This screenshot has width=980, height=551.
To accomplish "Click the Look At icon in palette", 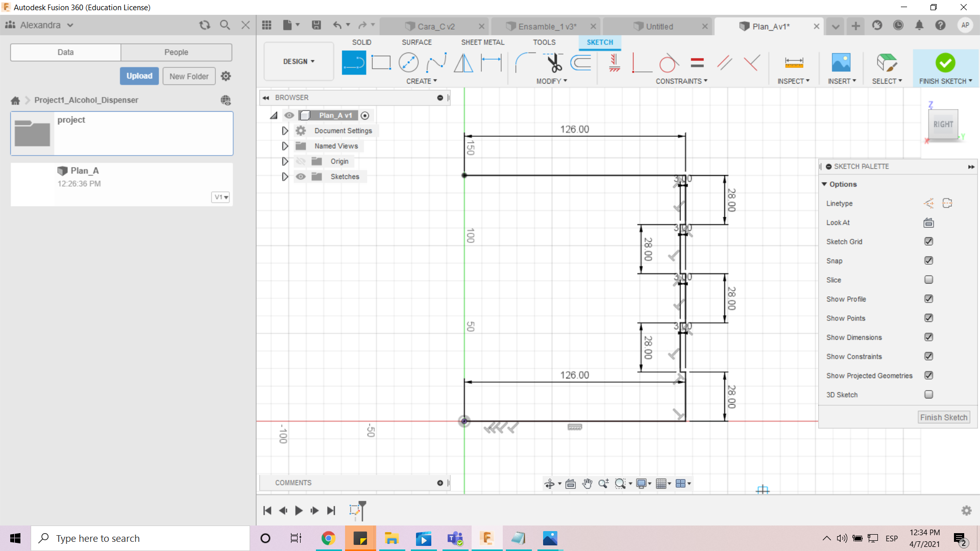I will click(x=928, y=222).
